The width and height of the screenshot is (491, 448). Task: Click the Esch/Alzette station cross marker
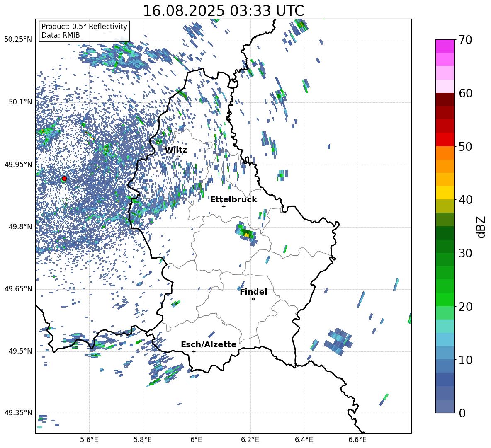194,351
